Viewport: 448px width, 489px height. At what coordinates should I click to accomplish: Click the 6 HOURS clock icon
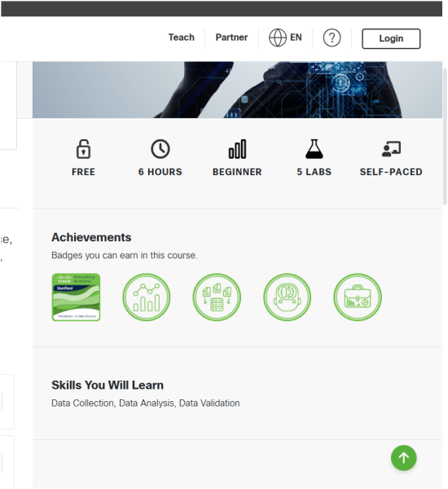coord(160,149)
